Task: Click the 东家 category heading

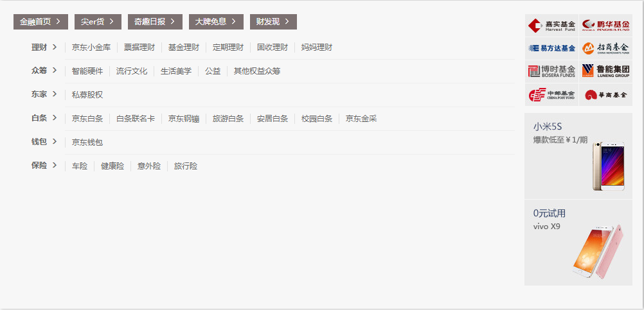Action: tap(39, 94)
